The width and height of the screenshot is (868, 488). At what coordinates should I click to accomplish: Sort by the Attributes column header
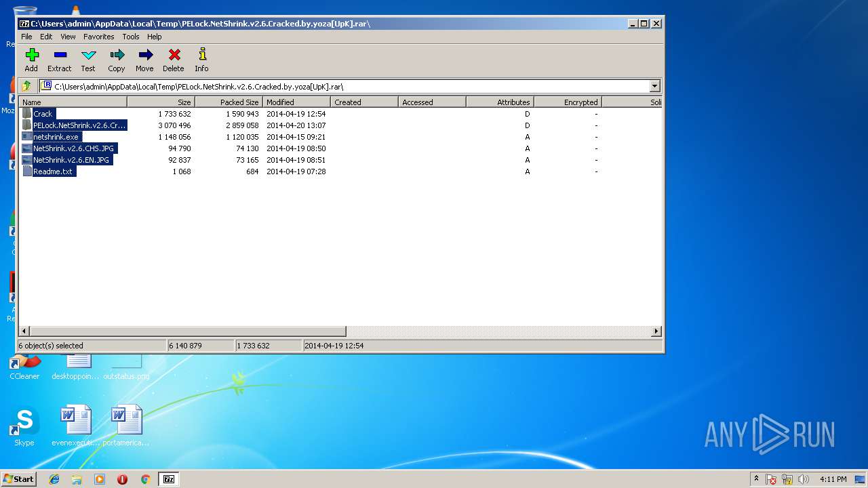pos(500,102)
